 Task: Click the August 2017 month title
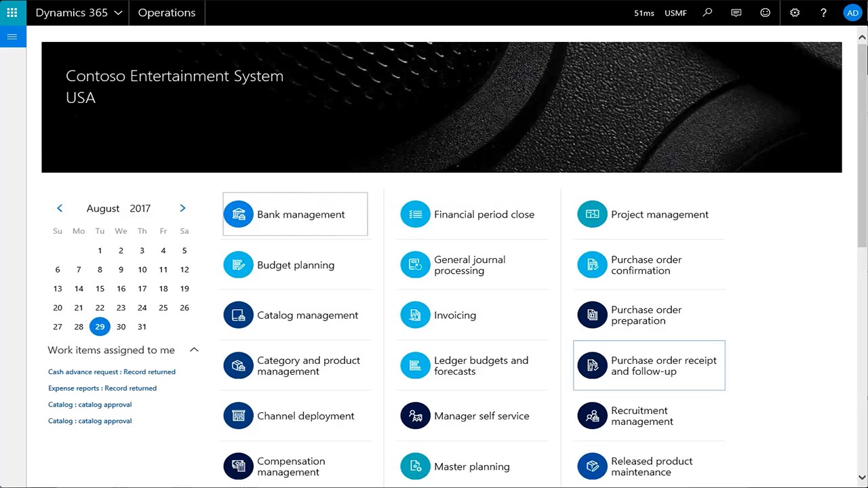pos(119,208)
